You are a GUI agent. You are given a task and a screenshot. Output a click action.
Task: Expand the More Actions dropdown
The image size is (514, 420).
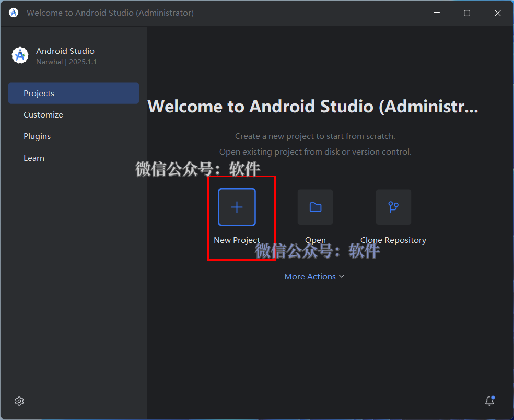pyautogui.click(x=314, y=277)
